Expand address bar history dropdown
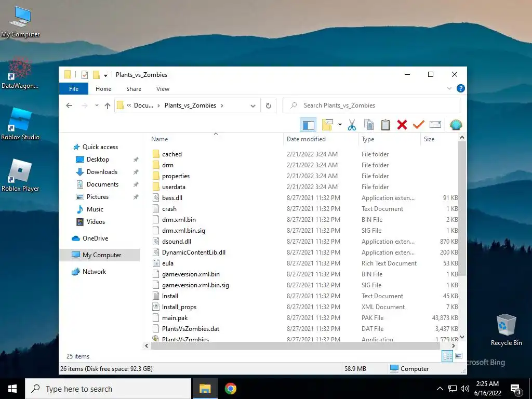This screenshot has width=532, height=399. [253, 105]
